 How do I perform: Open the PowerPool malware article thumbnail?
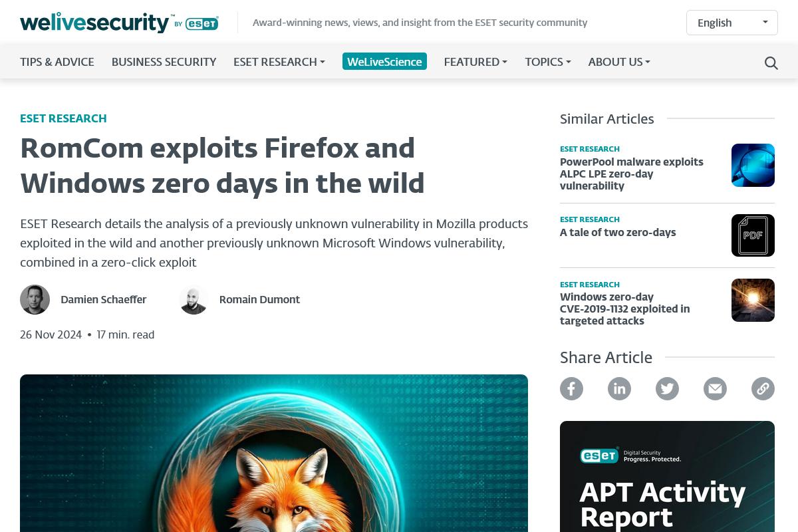[x=753, y=165]
